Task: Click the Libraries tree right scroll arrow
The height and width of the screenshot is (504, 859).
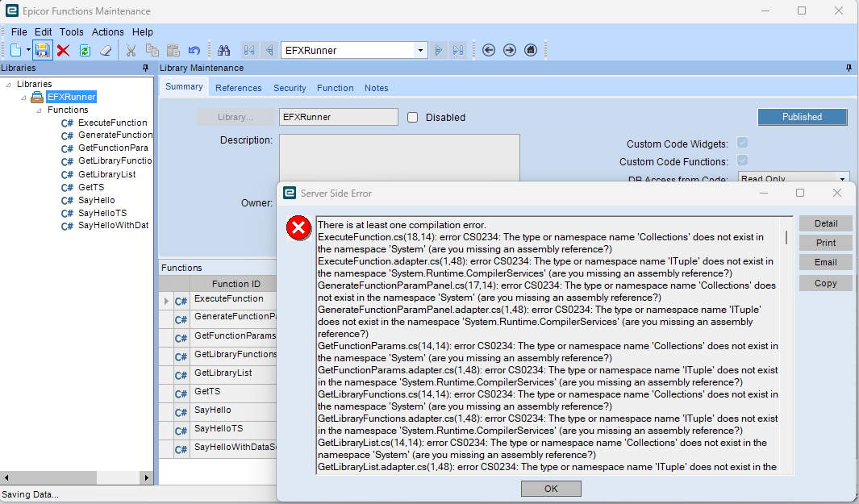Action: [146, 477]
